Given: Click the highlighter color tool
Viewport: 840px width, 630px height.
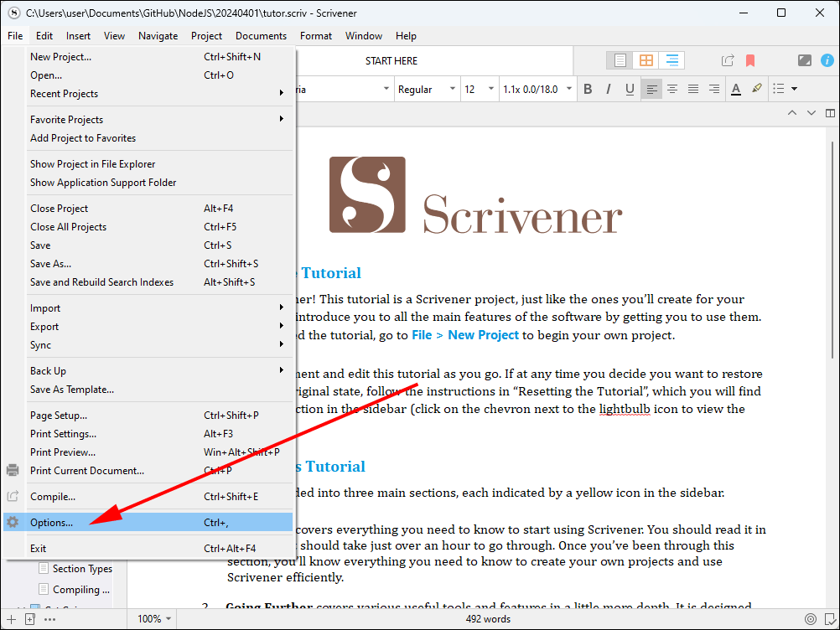Looking at the screenshot, I should click(x=757, y=88).
